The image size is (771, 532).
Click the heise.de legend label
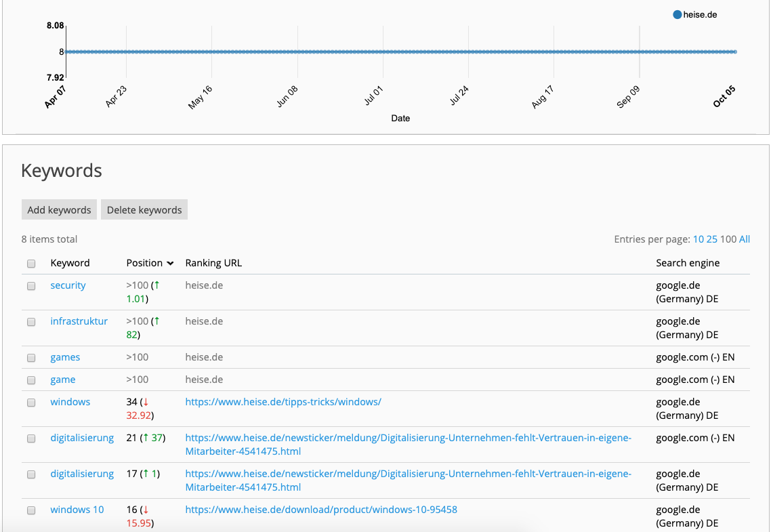[700, 15]
